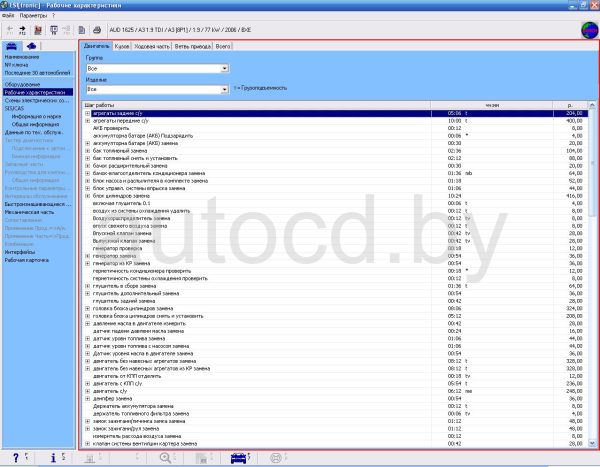This screenshot has height=467, width=600.
Task: Click the 'р.' price column header
Action: click(570, 105)
